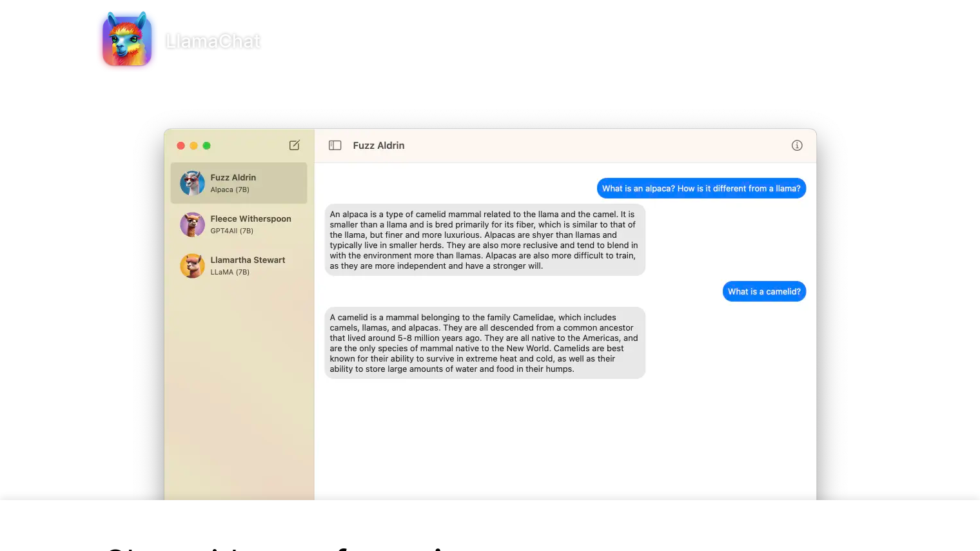This screenshot has width=980, height=551.
Task: Click Fuzz Aldrin's alpaca avatar
Action: pyautogui.click(x=192, y=183)
